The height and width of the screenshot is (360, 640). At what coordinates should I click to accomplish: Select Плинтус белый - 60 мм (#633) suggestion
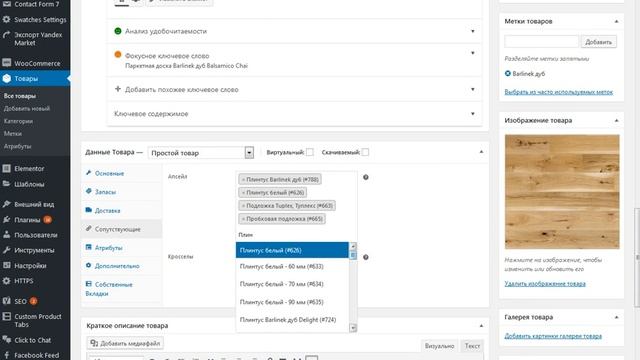(292, 267)
